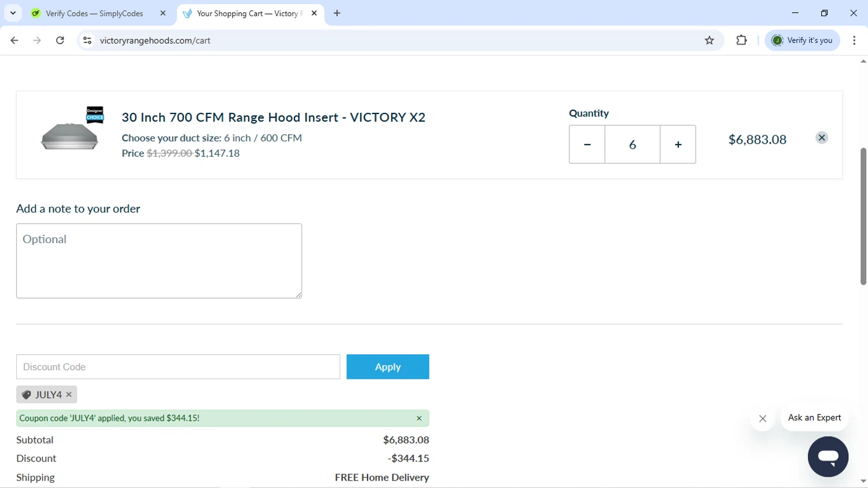Edit the quantity field showing 6
Viewport: 868px width, 488px height.
632,144
